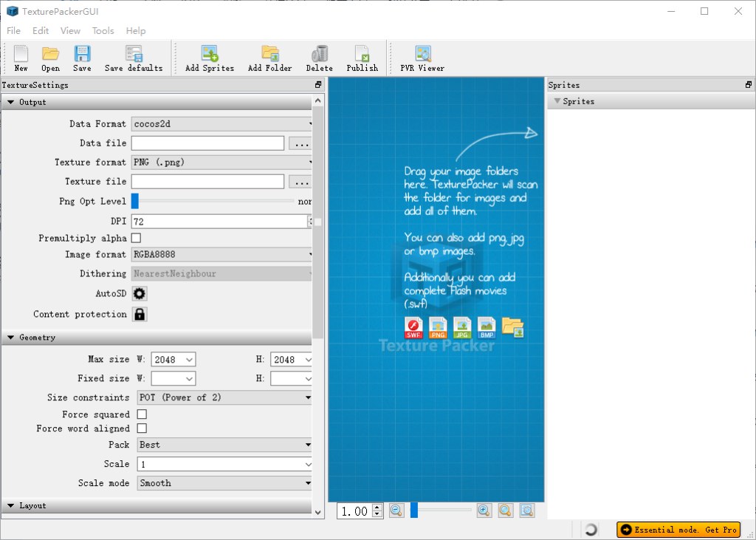The image size is (756, 540).
Task: Click Essential mode Get Pro button
Action: coord(678,530)
